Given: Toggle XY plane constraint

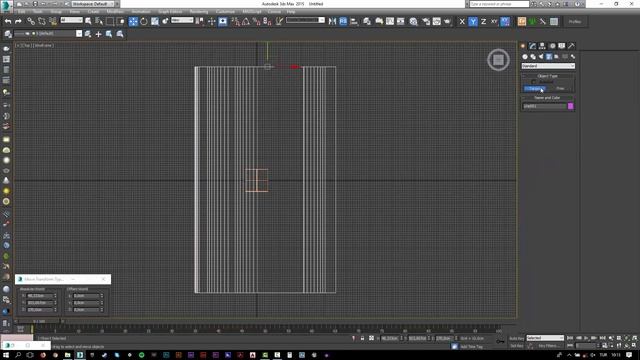Looking at the screenshot, I should coord(494,21).
